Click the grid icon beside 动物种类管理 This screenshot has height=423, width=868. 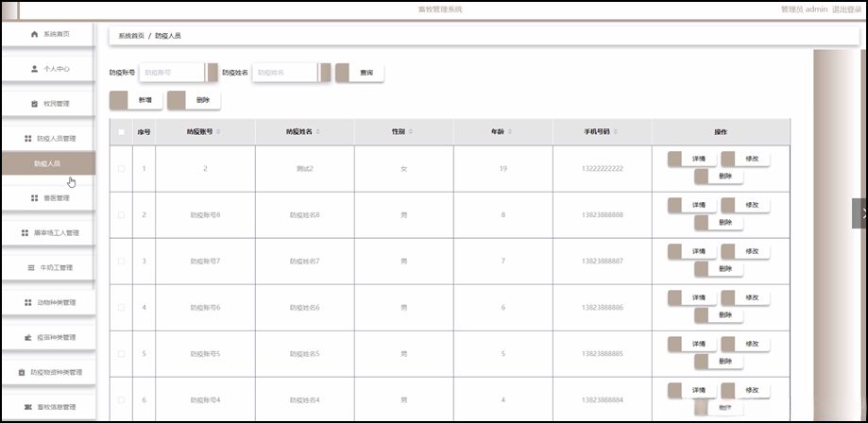(28, 303)
